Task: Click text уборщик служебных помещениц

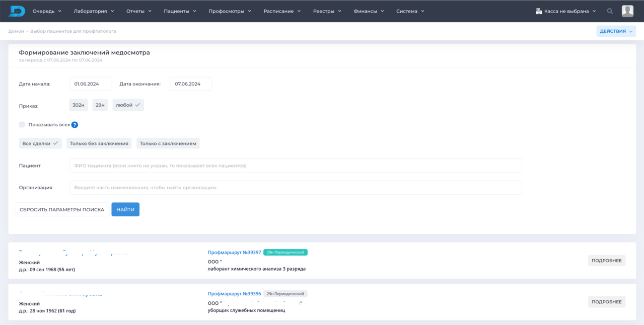Action: pyautogui.click(x=246, y=310)
